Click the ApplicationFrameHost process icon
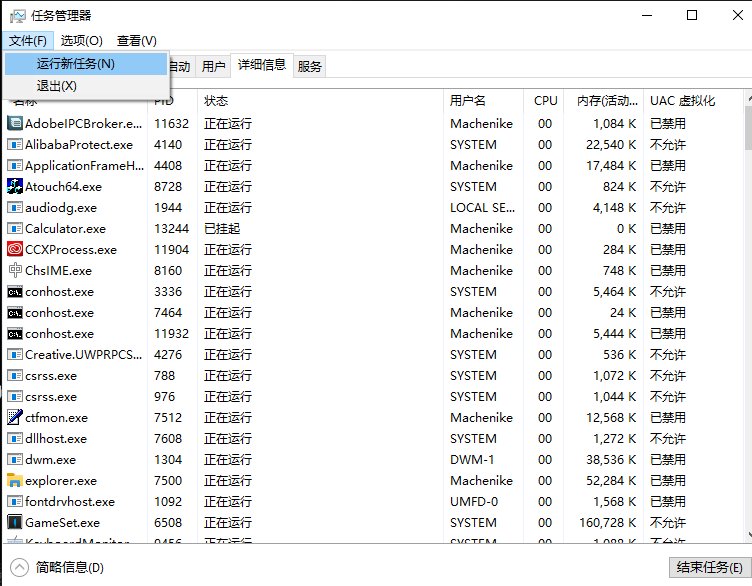The height and width of the screenshot is (586, 752). point(15,165)
